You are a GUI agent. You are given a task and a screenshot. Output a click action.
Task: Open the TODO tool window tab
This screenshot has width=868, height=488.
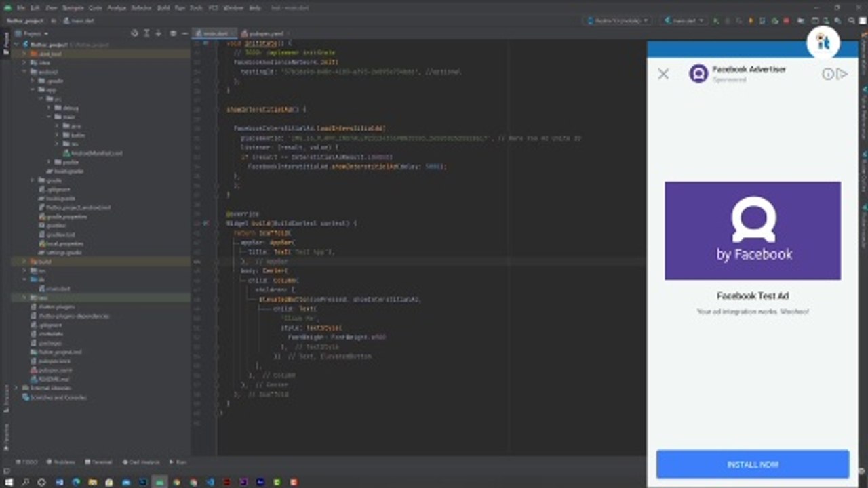pyautogui.click(x=27, y=462)
